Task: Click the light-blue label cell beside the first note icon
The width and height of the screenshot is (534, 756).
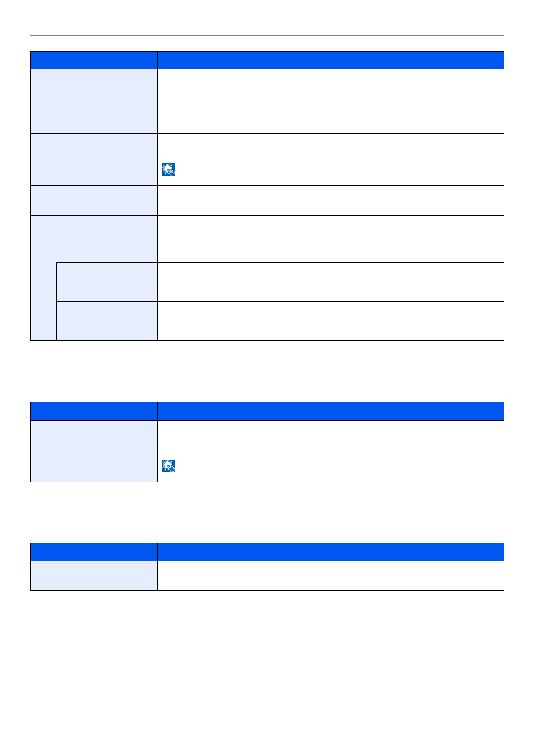Action: 94,160
